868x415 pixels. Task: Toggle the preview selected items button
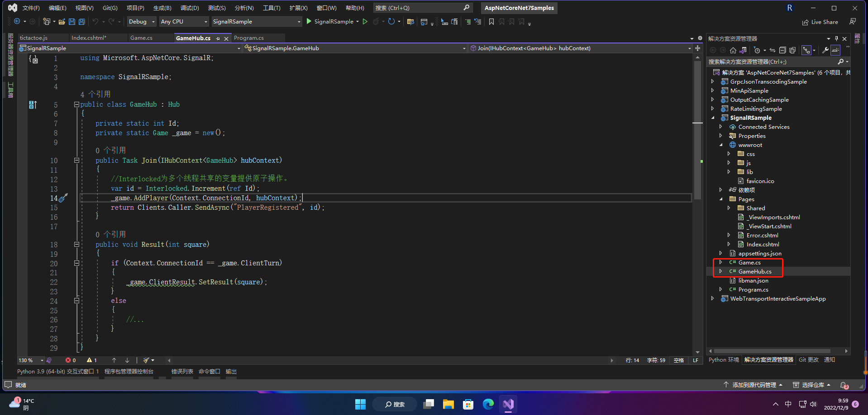(835, 50)
